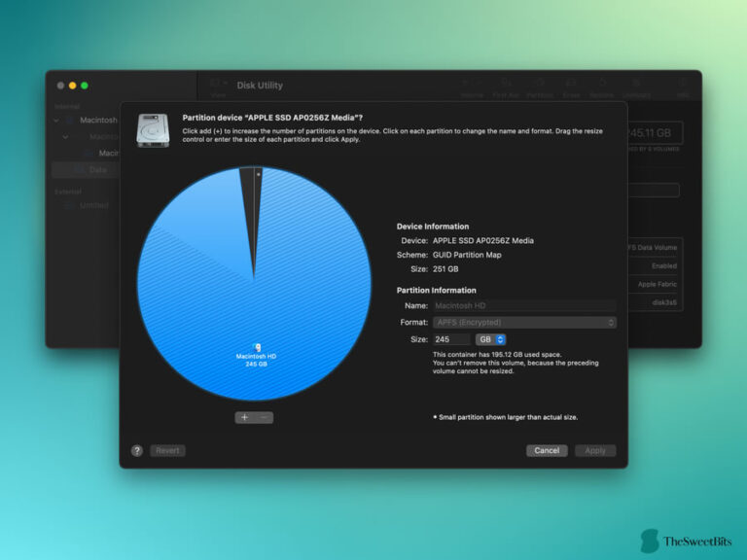Viewport: 747px width, 560px height.
Task: Click the 'Apple Fabric' connection value
Action: coord(657,284)
